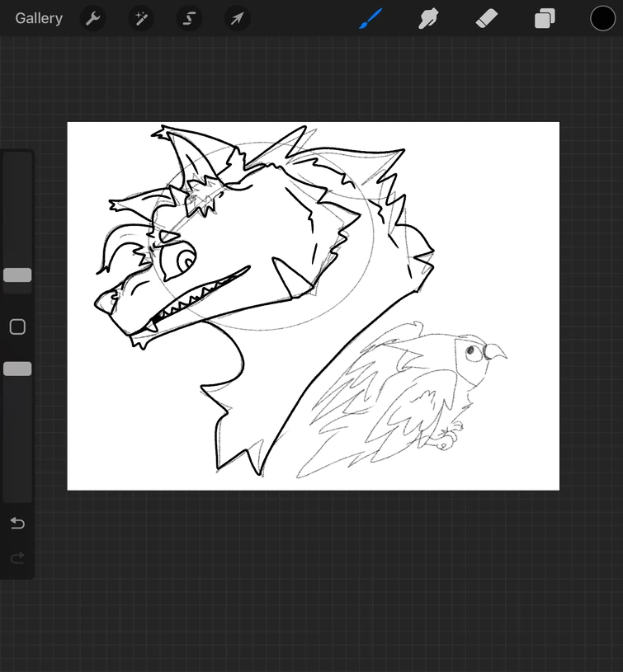Image resolution: width=623 pixels, height=672 pixels.
Task: Select the Smudge finger tool
Action: (428, 19)
